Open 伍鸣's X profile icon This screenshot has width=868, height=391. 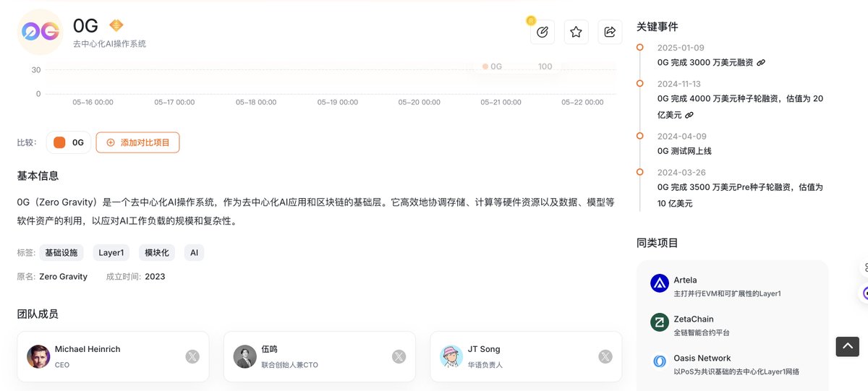click(399, 356)
